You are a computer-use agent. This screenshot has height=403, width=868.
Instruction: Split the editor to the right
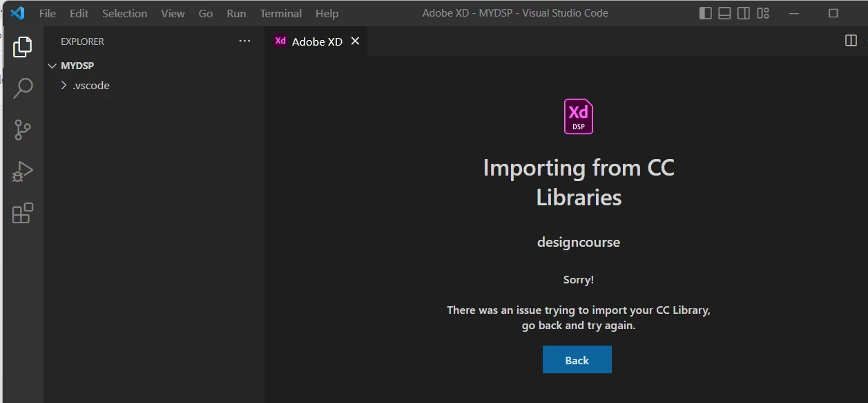[851, 41]
